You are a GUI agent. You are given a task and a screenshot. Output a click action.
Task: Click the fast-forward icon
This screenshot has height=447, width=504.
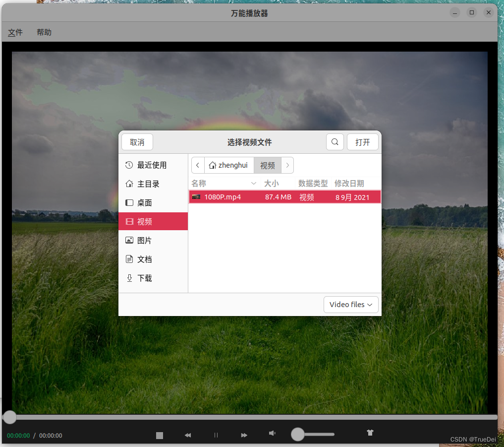tap(244, 435)
